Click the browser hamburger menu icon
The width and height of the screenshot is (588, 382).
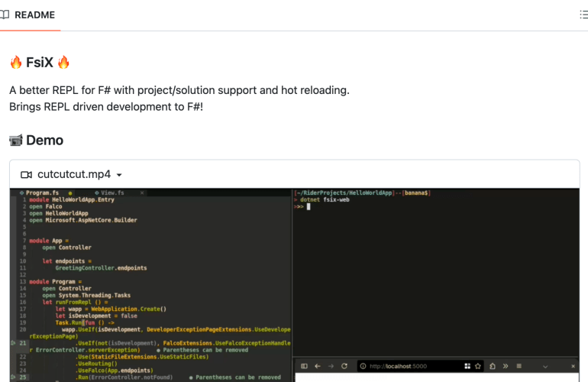tap(519, 367)
